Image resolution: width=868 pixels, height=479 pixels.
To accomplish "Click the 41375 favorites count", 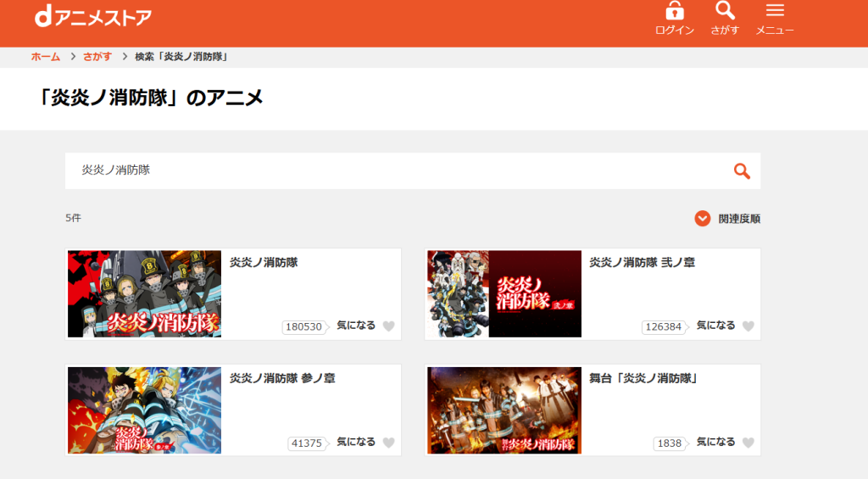I will point(307,443).
